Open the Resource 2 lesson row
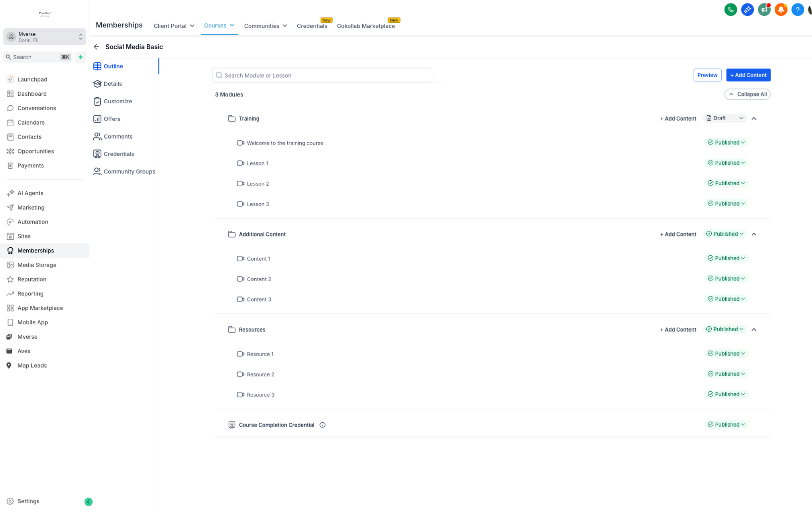This screenshot has width=812, height=514. pyautogui.click(x=492, y=374)
